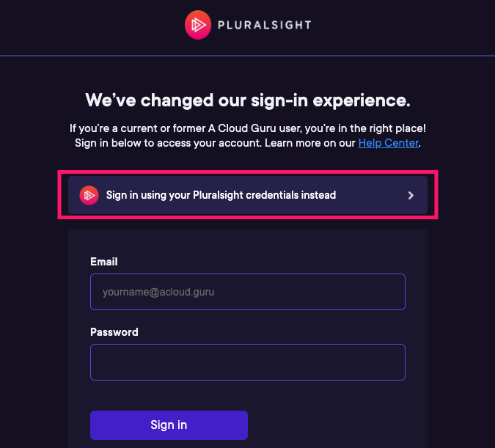This screenshot has width=495, height=448.
Task: Click the "We've changed our sign-in experience" heading
Action: coord(247,100)
